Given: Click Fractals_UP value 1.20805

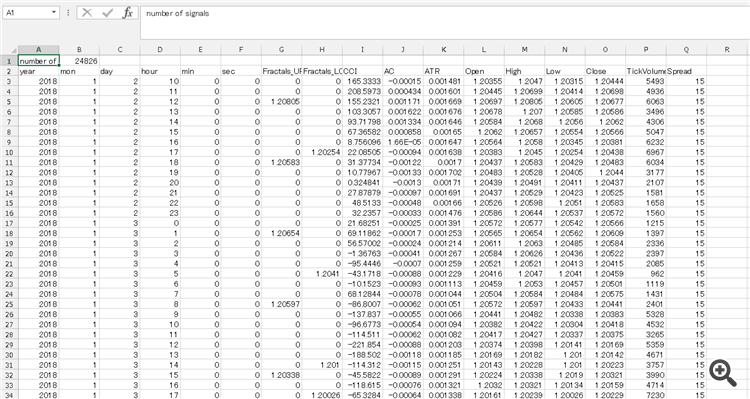Looking at the screenshot, I should click(x=281, y=101).
